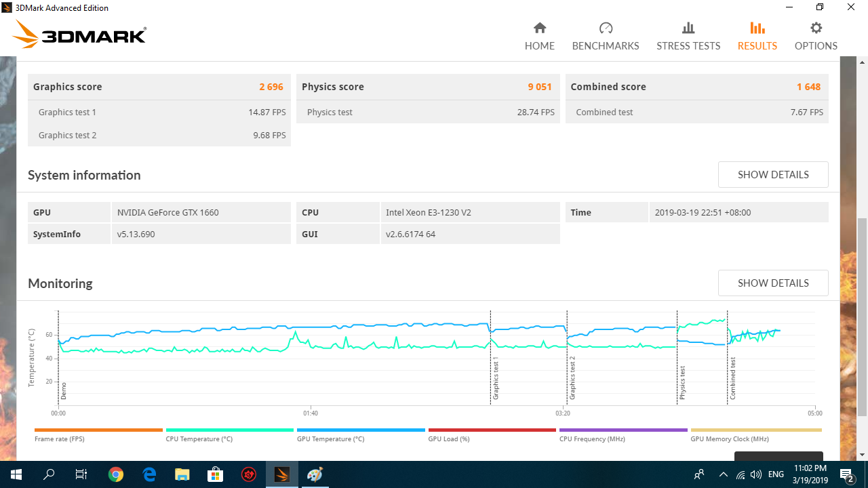Select the Combined score value 1 648
This screenshot has width=868, height=488.
click(x=808, y=87)
